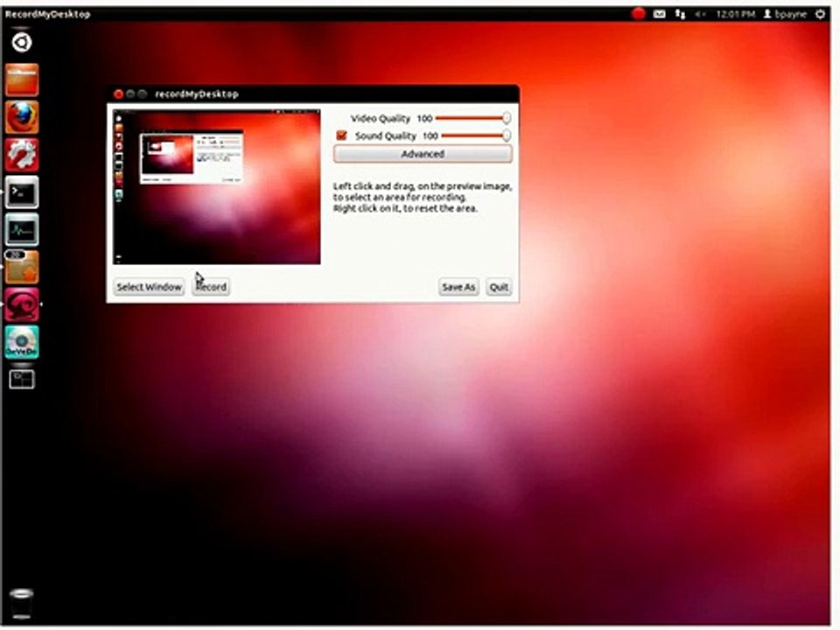Image resolution: width=840 pixels, height=630 pixels.
Task: Toggle the Sound Quality checkbox
Action: tap(341, 136)
